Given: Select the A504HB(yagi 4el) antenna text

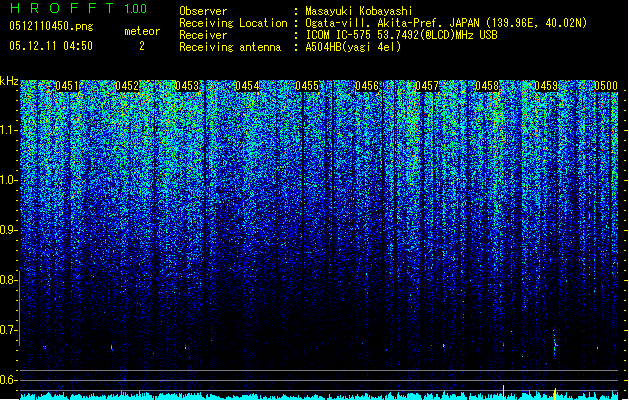Looking at the screenshot, I should pyautogui.click(x=353, y=47).
